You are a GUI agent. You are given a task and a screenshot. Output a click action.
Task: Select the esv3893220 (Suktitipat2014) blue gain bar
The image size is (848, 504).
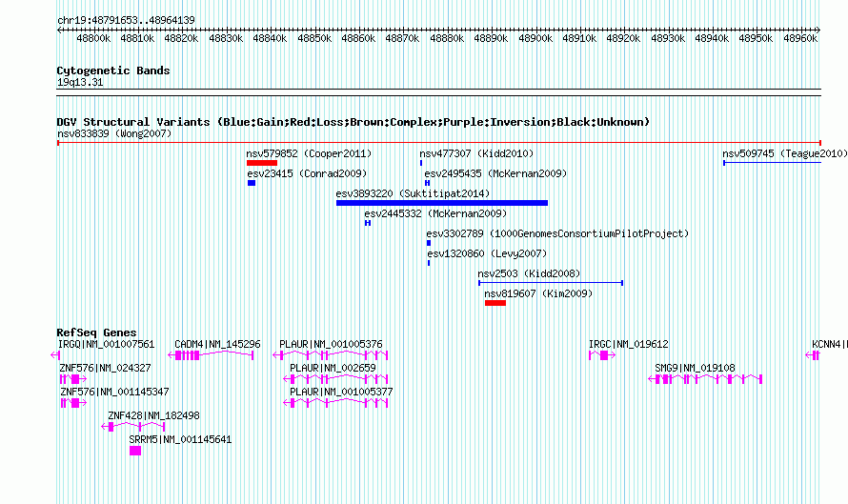point(442,203)
